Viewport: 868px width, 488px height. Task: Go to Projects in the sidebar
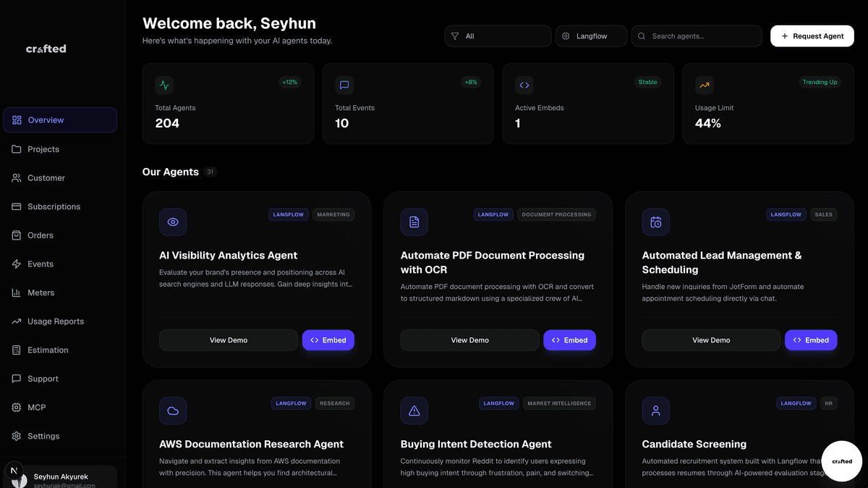tap(43, 149)
